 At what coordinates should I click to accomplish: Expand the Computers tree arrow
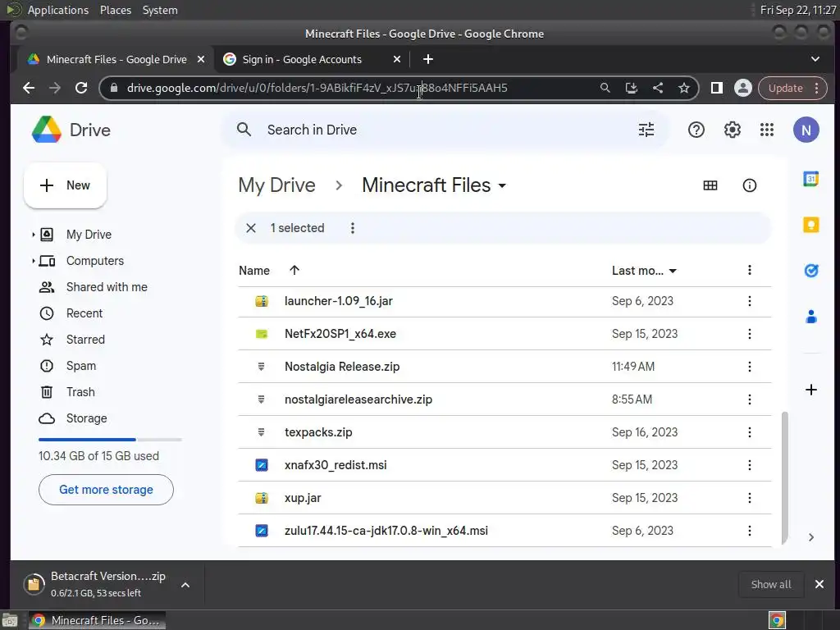(34, 261)
